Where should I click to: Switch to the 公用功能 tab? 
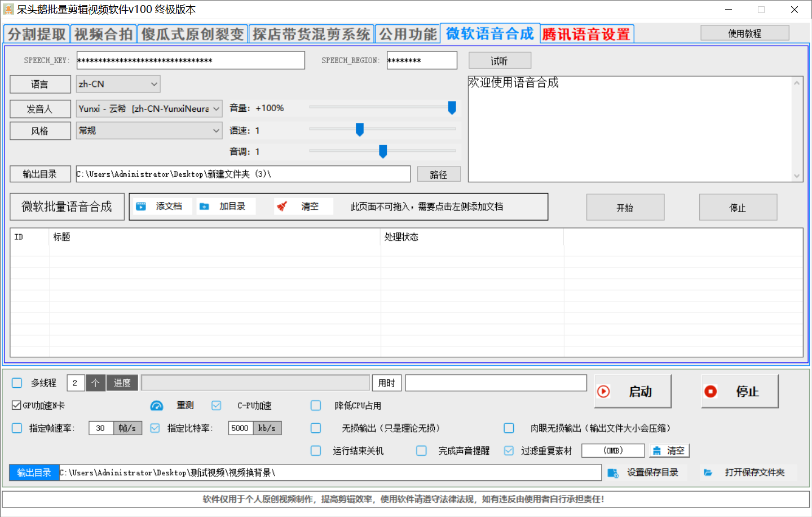click(x=408, y=34)
